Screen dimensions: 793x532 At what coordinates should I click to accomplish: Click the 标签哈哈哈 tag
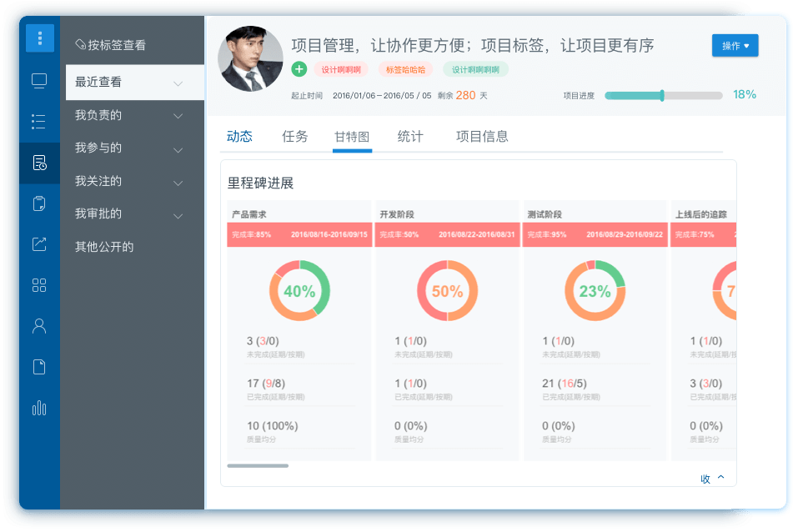[x=405, y=69]
